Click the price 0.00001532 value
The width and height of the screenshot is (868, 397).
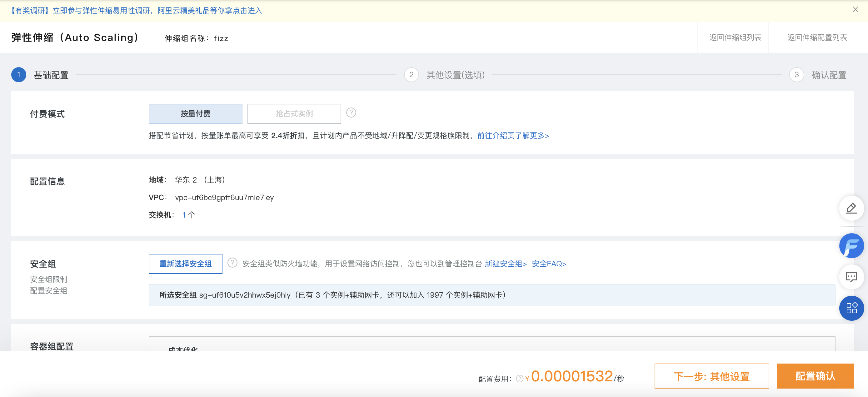click(x=572, y=376)
